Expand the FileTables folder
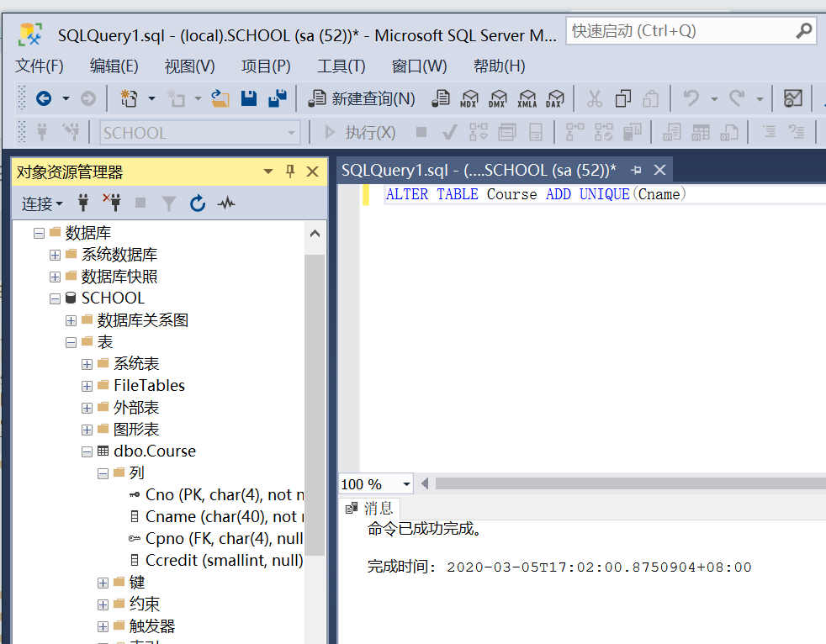This screenshot has width=826, height=644. pyautogui.click(x=87, y=386)
